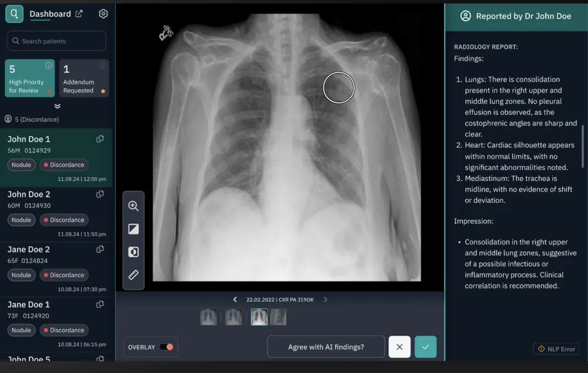Go to the next study with the right chevron
The width and height of the screenshot is (588, 373).
pyautogui.click(x=325, y=299)
